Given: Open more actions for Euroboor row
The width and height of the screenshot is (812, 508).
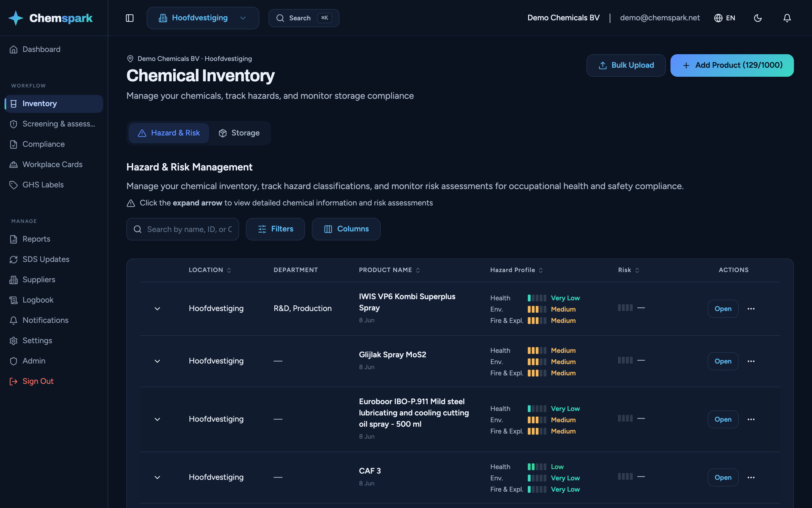Looking at the screenshot, I should point(751,419).
